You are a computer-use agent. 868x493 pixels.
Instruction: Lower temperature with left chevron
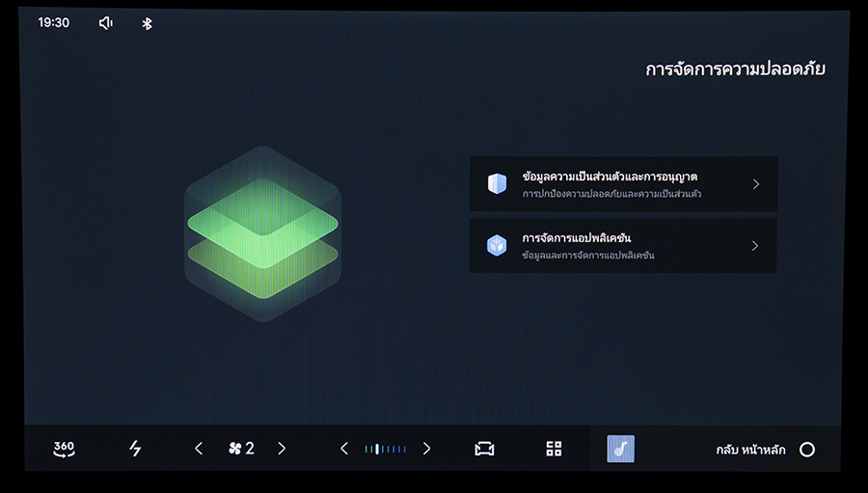click(344, 449)
